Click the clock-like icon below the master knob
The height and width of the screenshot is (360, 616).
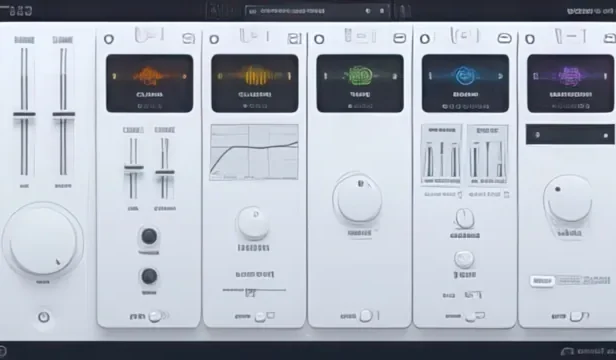pyautogui.click(x=44, y=317)
